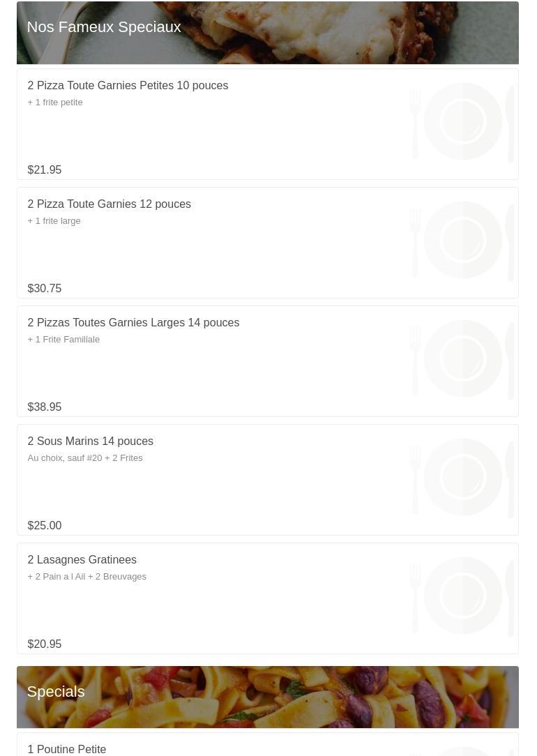This screenshot has width=537, height=756.
Task: Select 2 Sous Marins 14 pouces item
Action: click(x=91, y=441)
